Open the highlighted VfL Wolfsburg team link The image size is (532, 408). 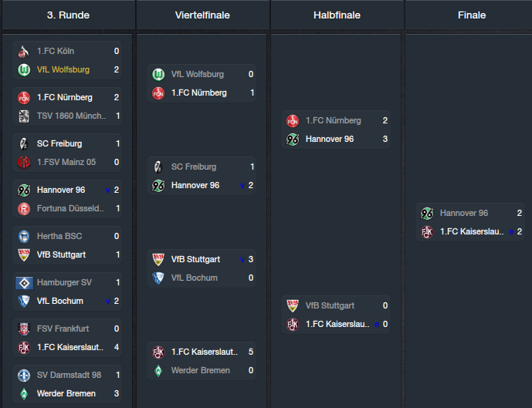tap(63, 70)
